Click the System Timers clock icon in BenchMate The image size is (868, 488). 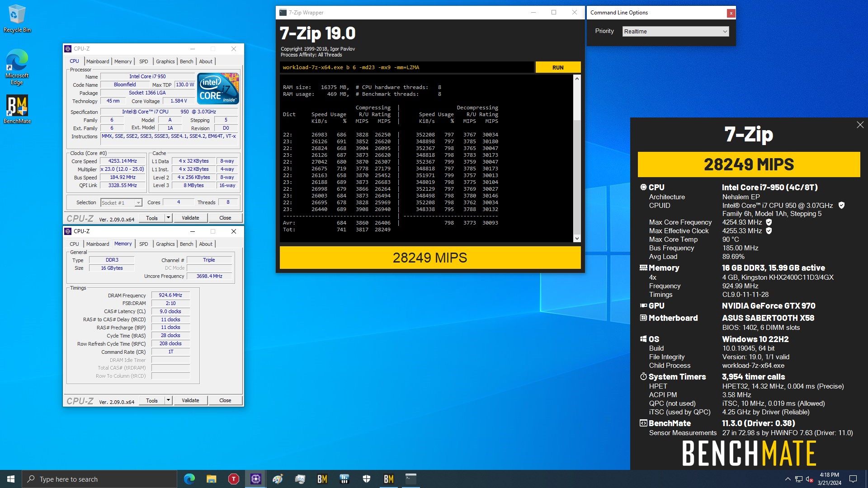[643, 376]
